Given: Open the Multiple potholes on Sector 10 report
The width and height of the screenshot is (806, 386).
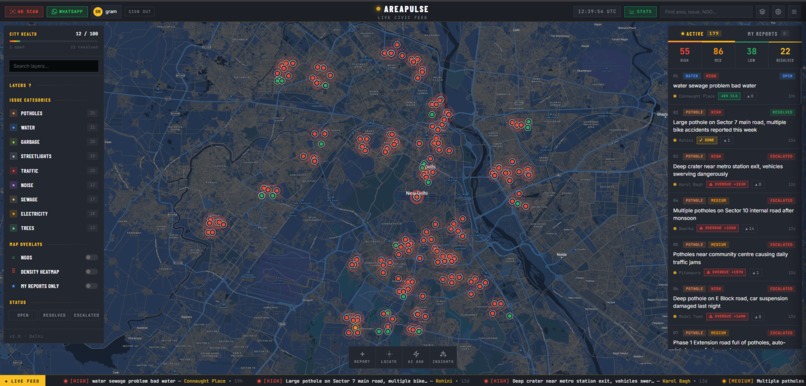Looking at the screenshot, I should 735,214.
